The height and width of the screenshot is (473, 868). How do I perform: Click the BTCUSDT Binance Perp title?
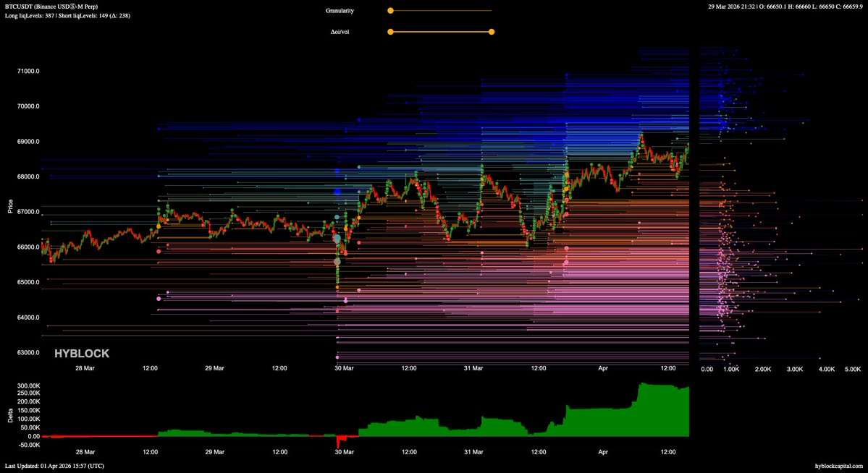(51, 7)
